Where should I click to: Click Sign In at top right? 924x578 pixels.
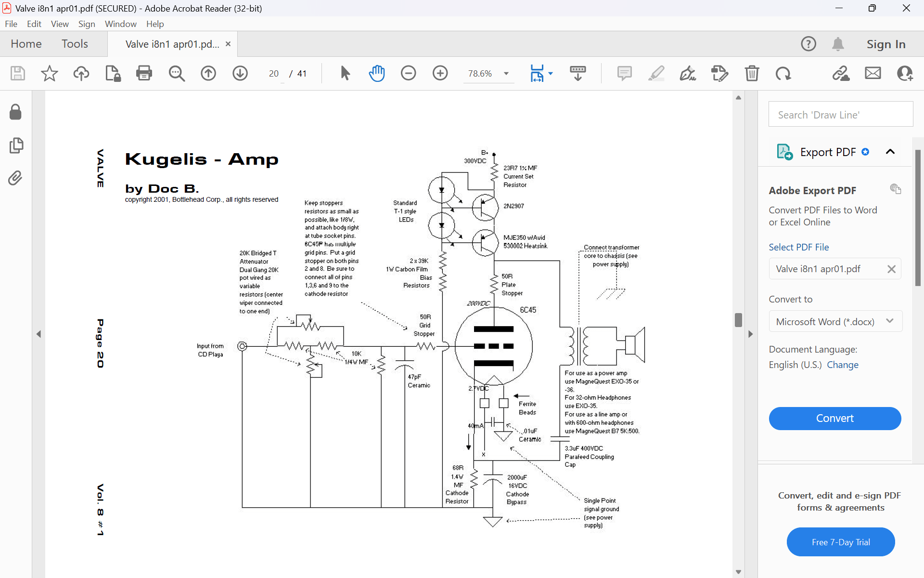click(x=886, y=44)
